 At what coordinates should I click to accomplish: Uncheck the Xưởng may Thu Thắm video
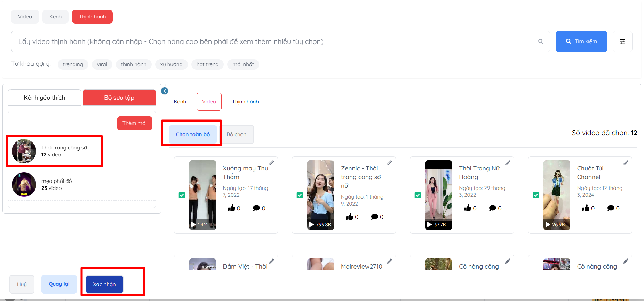(182, 195)
